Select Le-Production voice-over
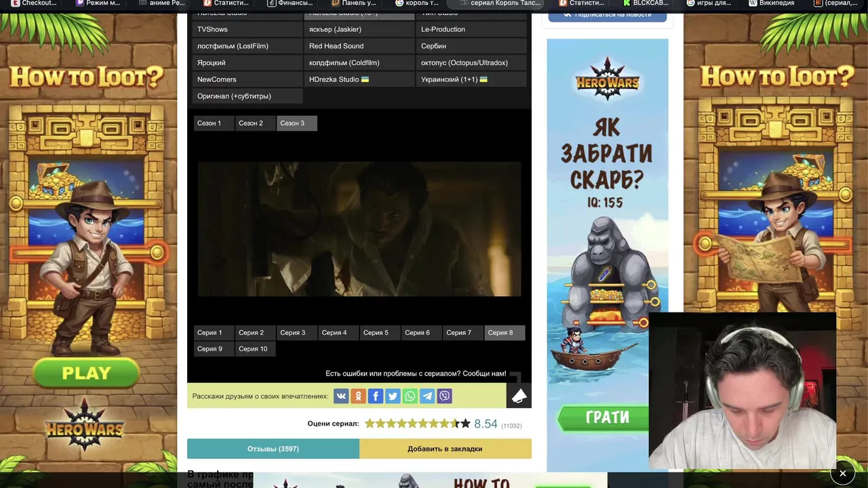The height and width of the screenshot is (488, 868). tap(471, 29)
